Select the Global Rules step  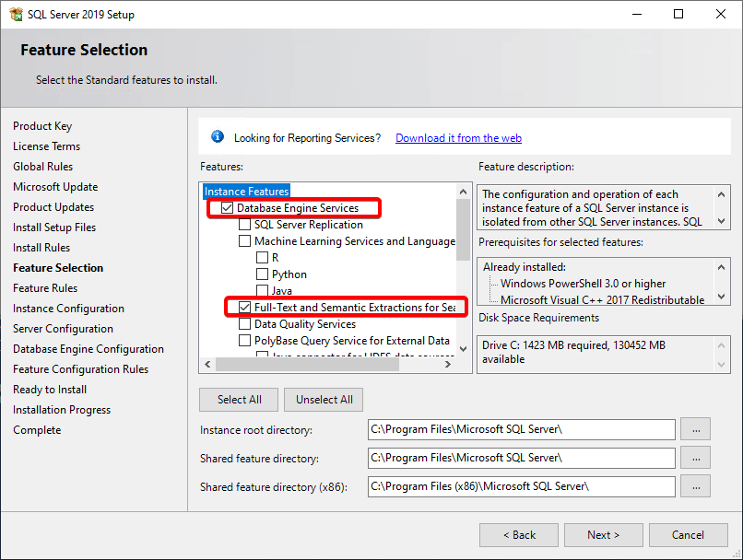pyautogui.click(x=42, y=167)
